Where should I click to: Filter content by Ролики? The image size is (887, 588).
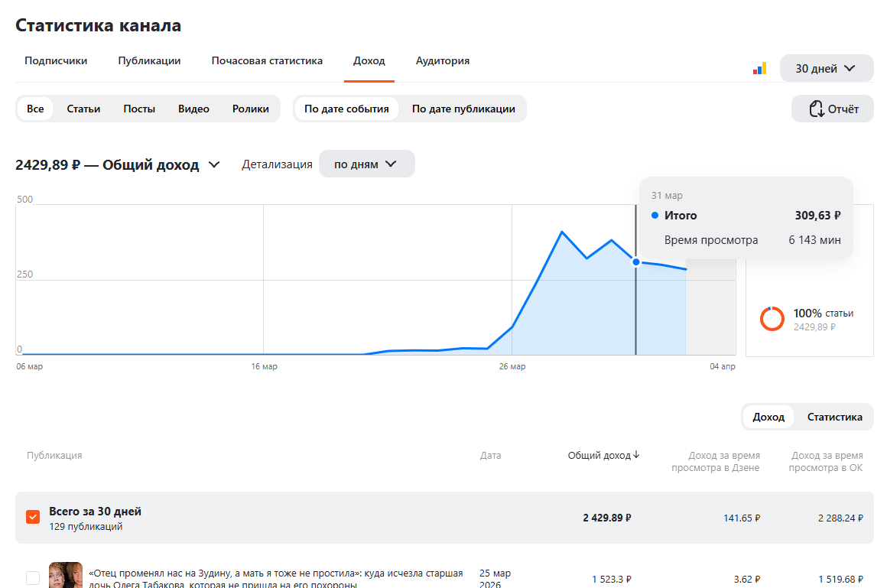point(251,109)
